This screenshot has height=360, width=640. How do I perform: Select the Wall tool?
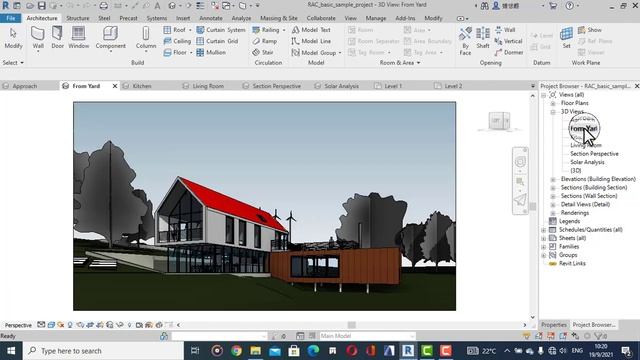(38, 38)
